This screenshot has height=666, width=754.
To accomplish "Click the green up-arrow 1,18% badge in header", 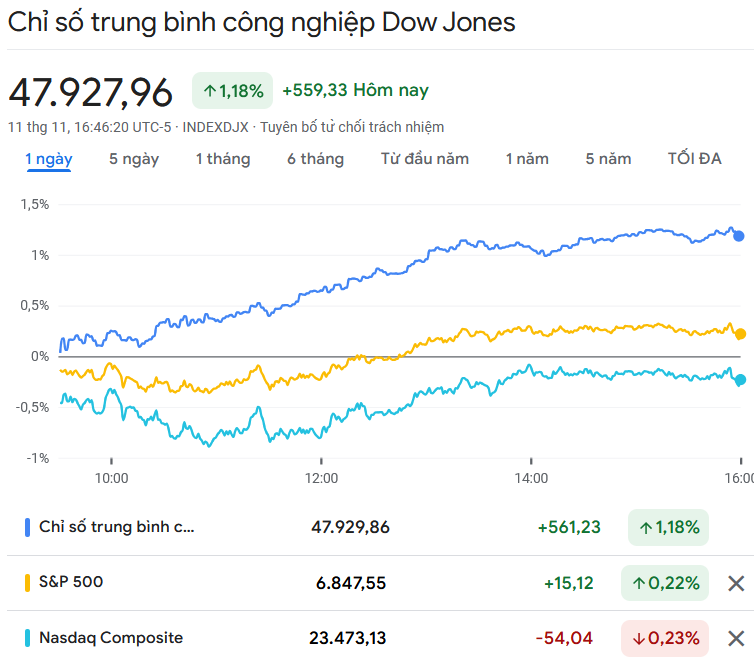I will point(232,91).
